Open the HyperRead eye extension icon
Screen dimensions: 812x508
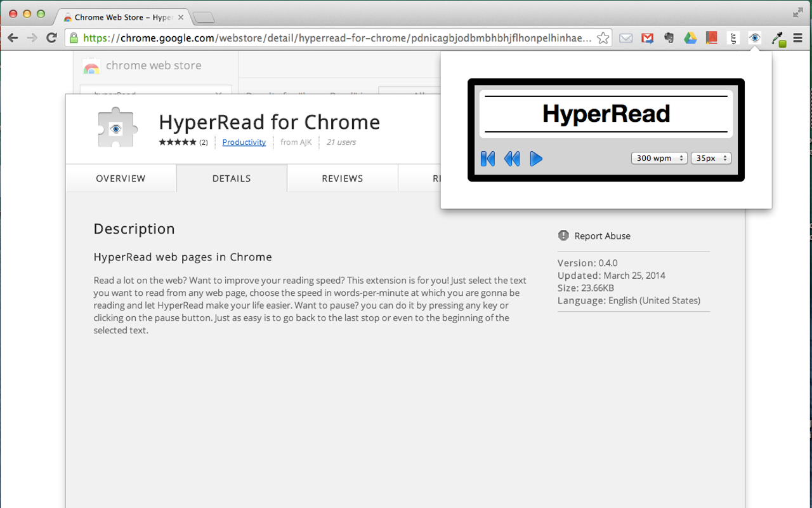pos(755,38)
